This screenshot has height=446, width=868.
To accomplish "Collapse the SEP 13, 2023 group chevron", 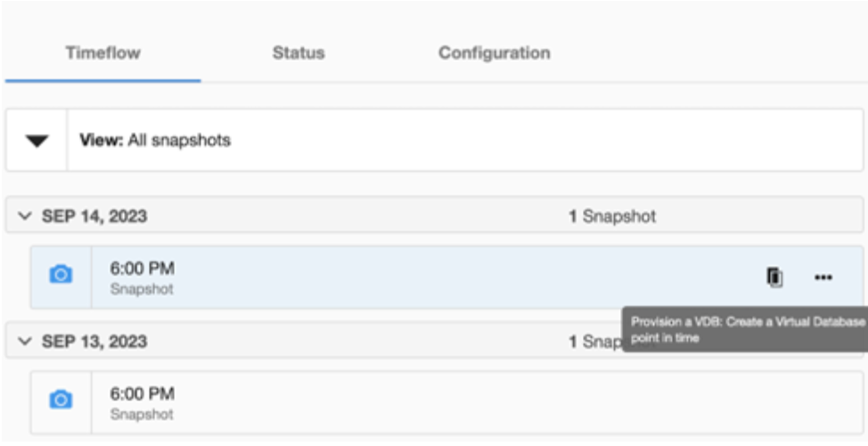I will pos(24,342).
